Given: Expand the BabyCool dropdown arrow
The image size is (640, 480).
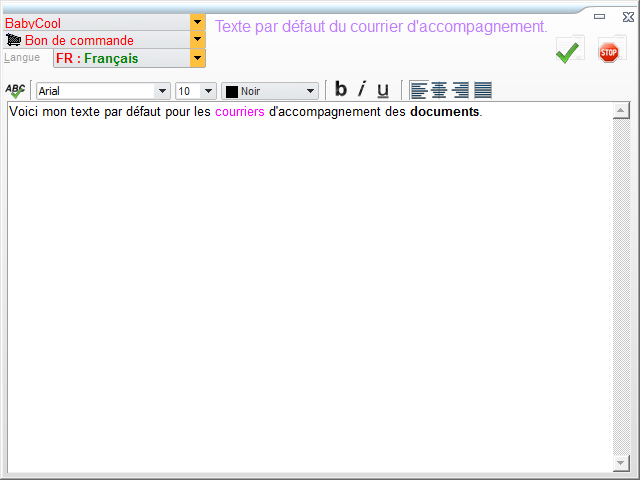Looking at the screenshot, I should 197,21.
